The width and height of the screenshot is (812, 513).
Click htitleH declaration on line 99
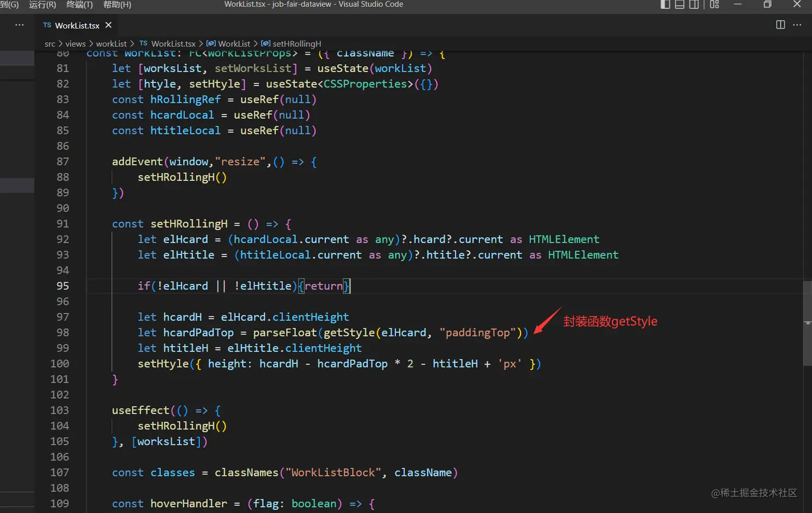pos(185,348)
